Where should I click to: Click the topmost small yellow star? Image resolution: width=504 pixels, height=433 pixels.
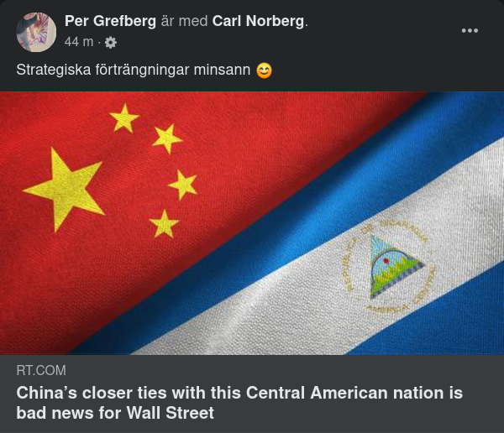click(124, 118)
